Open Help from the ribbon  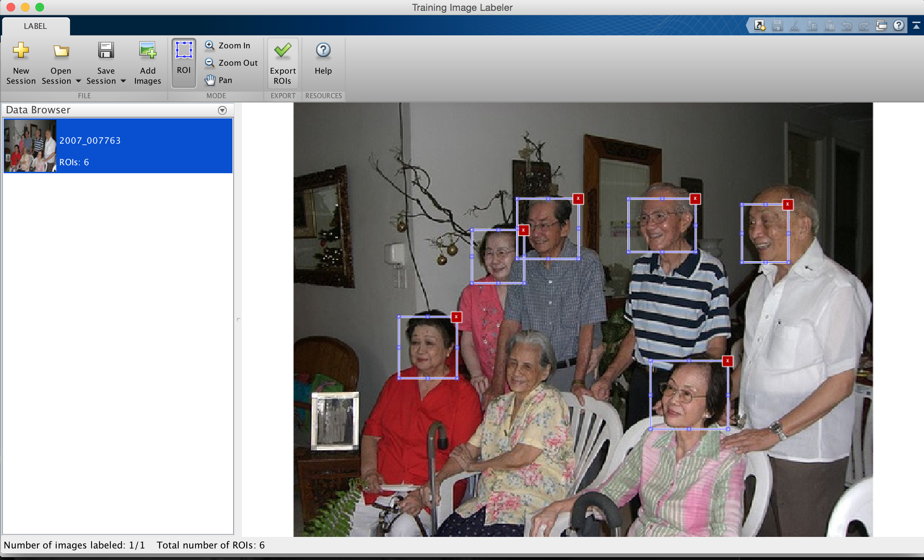(x=323, y=51)
